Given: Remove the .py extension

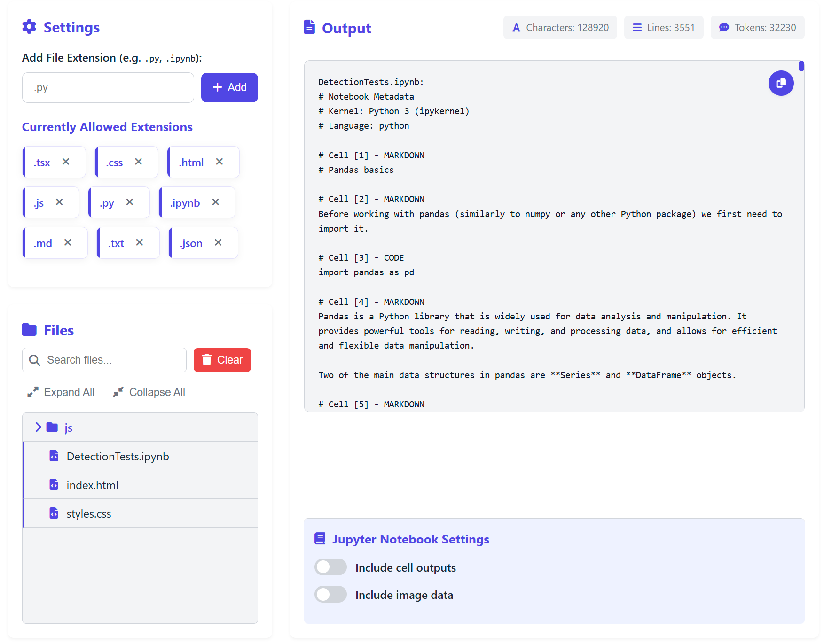Looking at the screenshot, I should (130, 202).
